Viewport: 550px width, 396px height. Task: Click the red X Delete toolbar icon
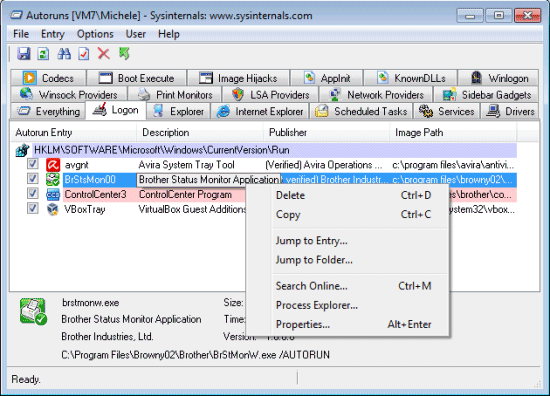click(x=103, y=54)
